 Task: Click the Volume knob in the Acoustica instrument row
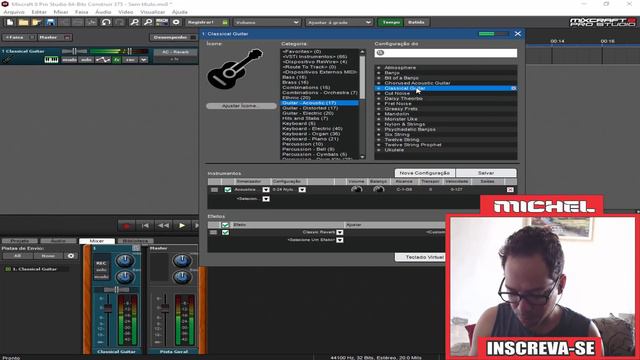coord(356,189)
